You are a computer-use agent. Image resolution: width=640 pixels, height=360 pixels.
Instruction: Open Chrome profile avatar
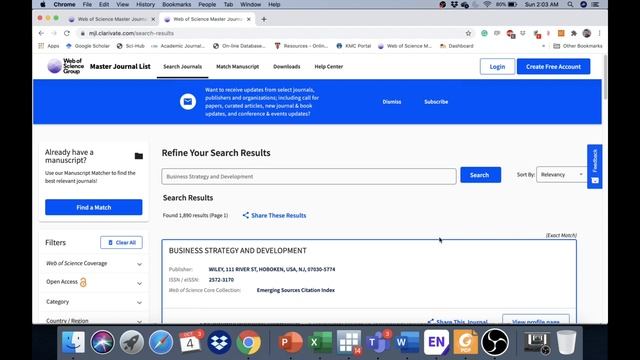tap(587, 33)
